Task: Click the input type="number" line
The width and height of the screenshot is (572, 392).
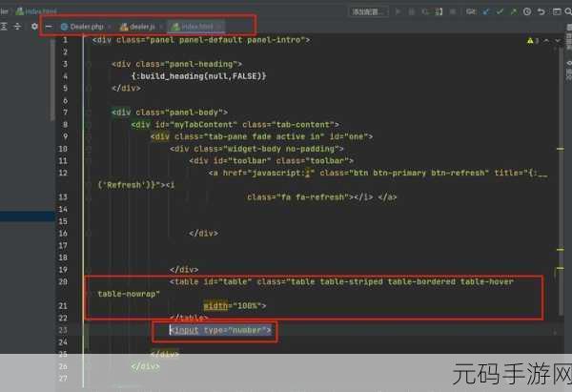Action: pyautogui.click(x=221, y=330)
